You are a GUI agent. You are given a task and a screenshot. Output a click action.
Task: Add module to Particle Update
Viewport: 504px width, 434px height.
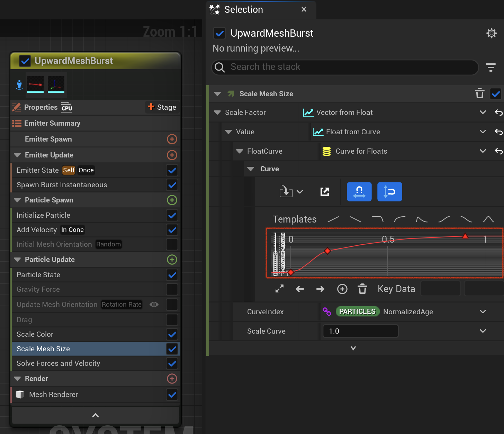[172, 260]
